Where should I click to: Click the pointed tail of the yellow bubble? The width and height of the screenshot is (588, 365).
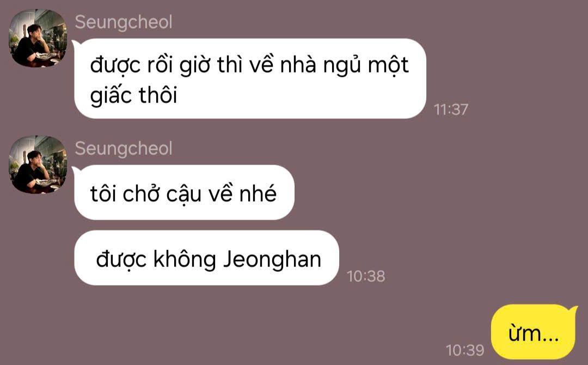pyautogui.click(x=573, y=310)
